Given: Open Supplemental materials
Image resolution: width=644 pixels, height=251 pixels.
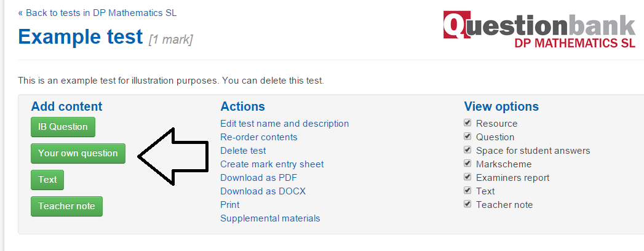Looking at the screenshot, I should [270, 218].
